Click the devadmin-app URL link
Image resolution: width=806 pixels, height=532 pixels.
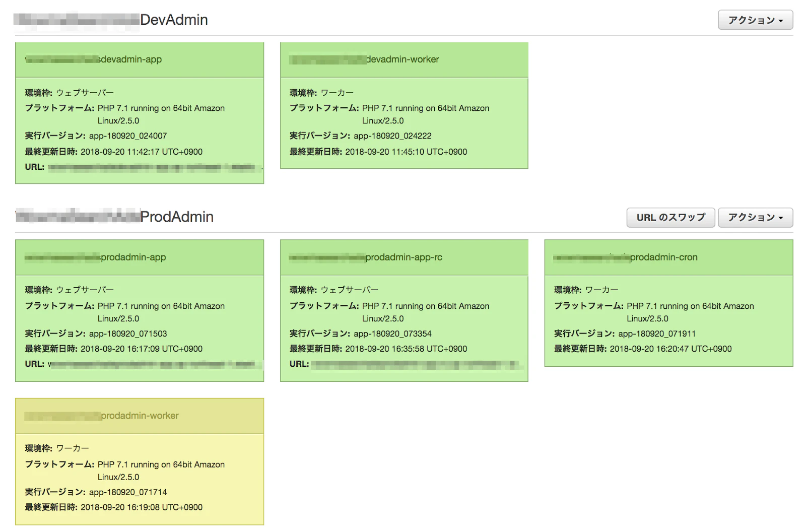click(155, 167)
